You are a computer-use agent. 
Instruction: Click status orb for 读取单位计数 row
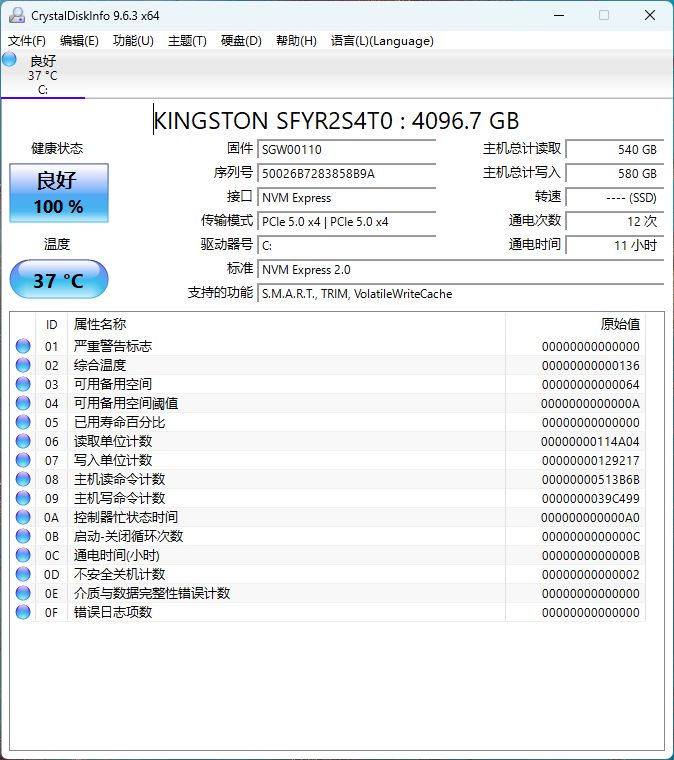(x=23, y=441)
